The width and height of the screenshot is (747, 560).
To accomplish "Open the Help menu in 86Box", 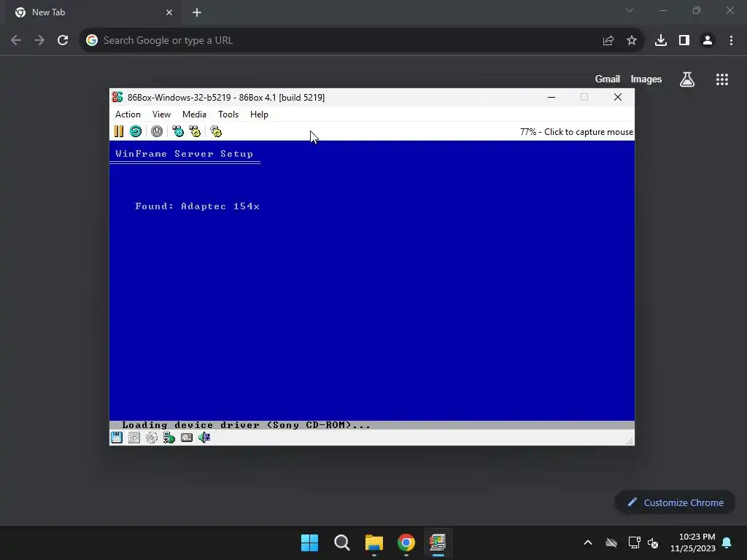I will point(259,114).
